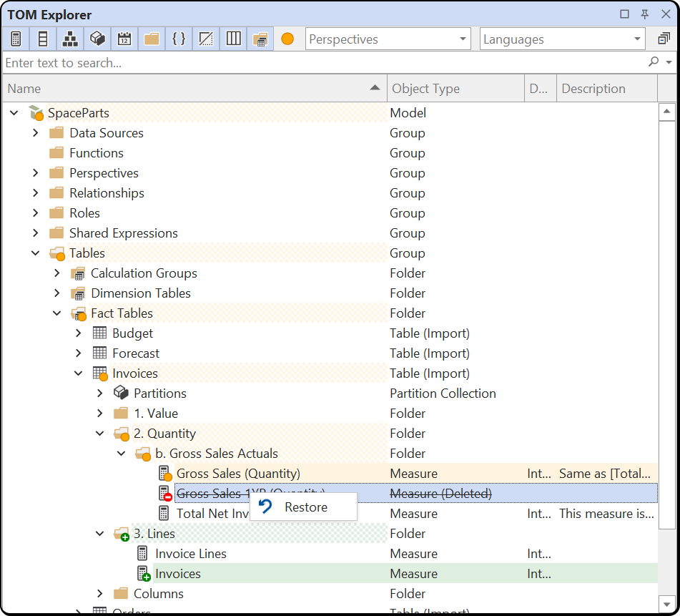Click the Data Sources folder icon
The image size is (680, 616).
pos(56,132)
